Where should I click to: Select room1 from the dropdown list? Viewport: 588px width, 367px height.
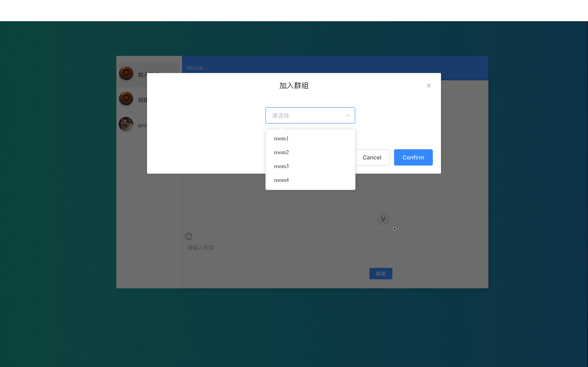[x=281, y=139]
